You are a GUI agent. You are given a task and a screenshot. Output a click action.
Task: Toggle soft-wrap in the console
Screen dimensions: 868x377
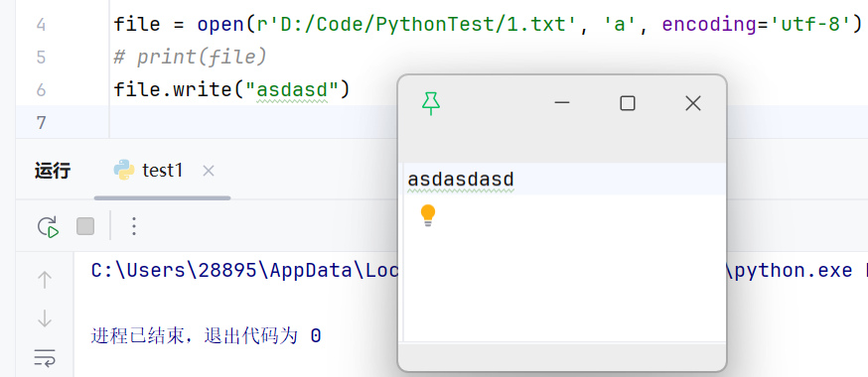pyautogui.click(x=45, y=358)
